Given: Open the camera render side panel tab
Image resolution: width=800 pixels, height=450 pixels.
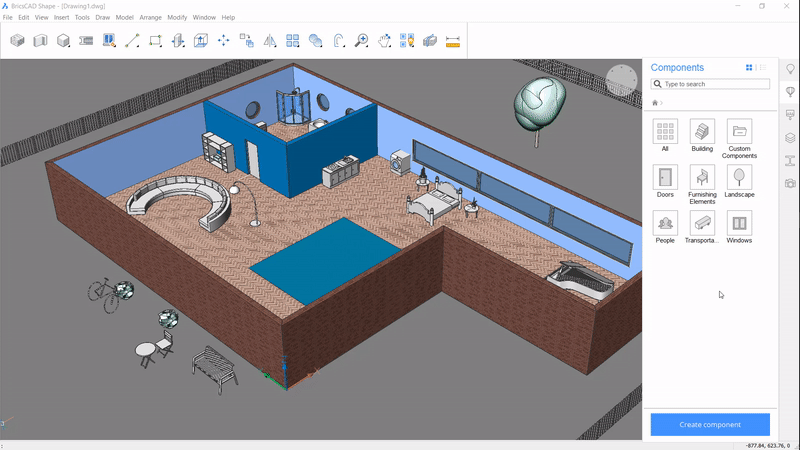Looking at the screenshot, I should tap(790, 184).
